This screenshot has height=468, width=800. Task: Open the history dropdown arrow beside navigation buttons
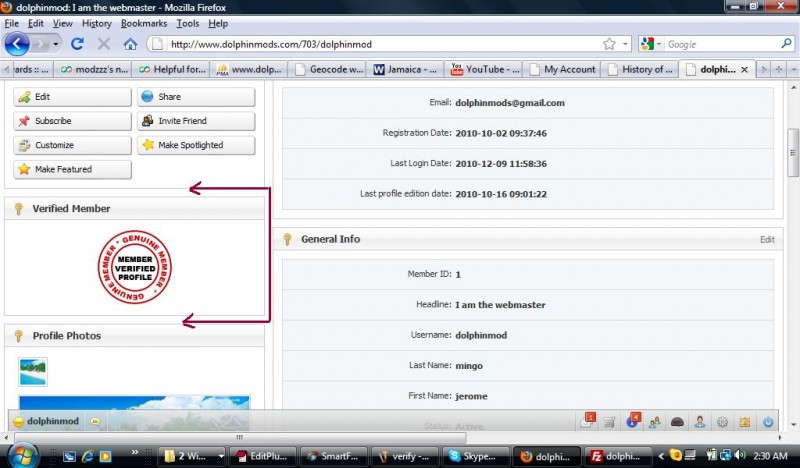56,44
